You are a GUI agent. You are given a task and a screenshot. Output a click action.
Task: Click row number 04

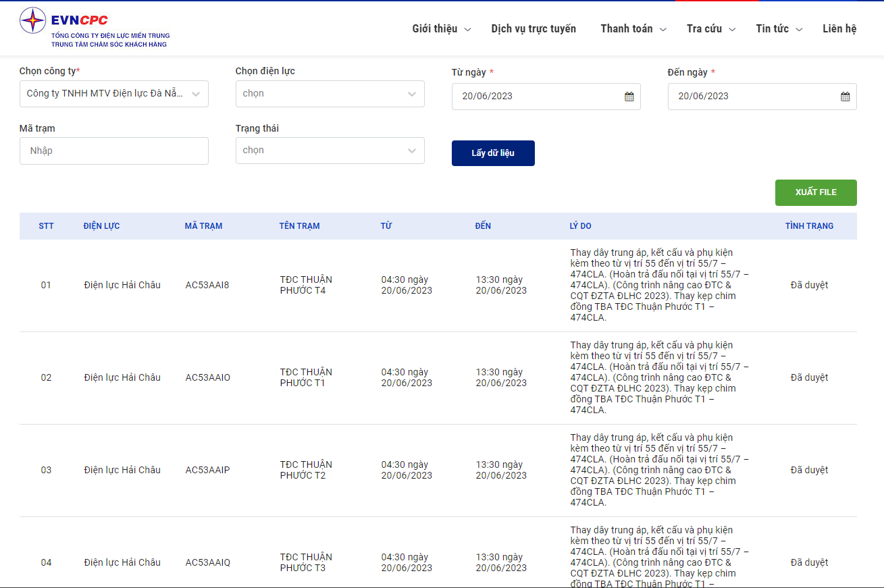(x=46, y=562)
